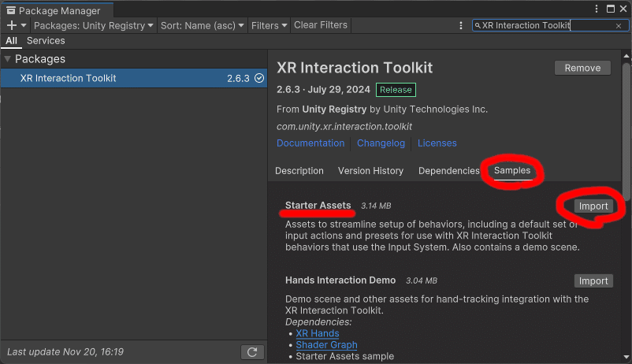Maximize the Package Manager window

pos(610,9)
